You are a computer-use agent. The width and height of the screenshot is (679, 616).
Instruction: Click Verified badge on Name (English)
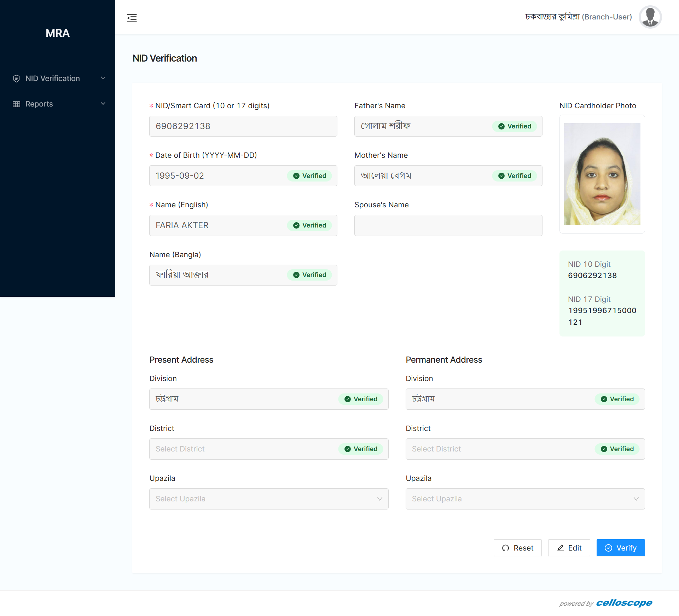pyautogui.click(x=309, y=225)
